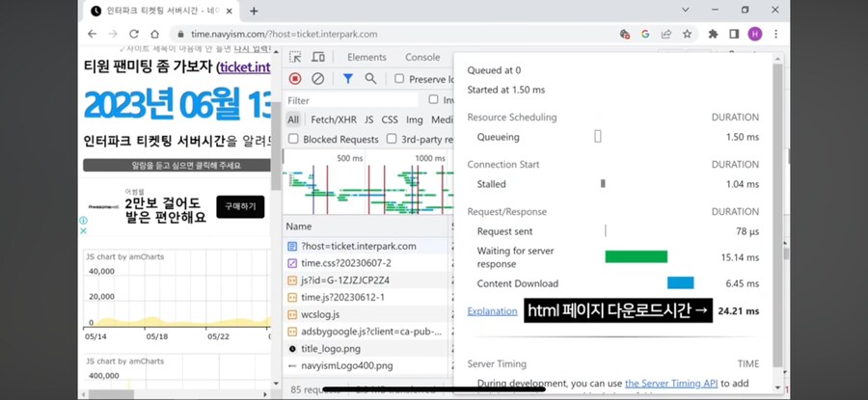
Task: Open a new tab with plus button
Action: click(x=254, y=11)
